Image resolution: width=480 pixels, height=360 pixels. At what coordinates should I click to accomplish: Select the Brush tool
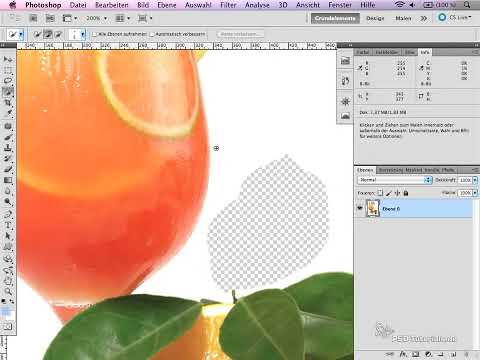coord(8,137)
